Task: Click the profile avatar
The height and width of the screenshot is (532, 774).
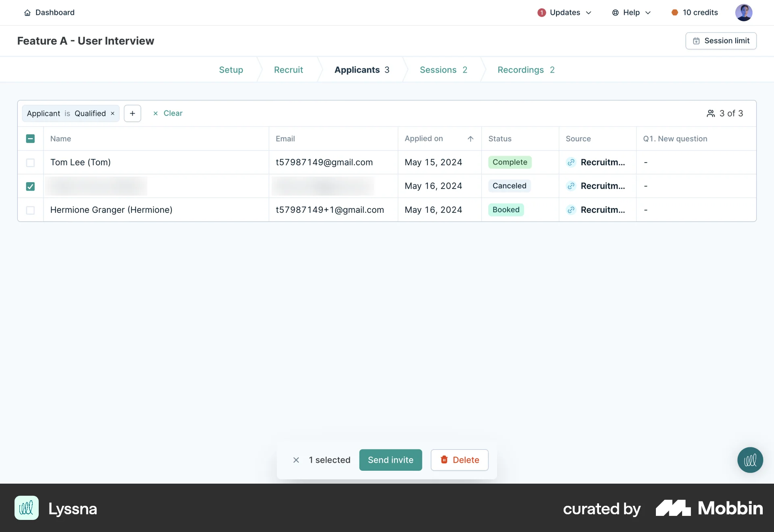Action: pyautogui.click(x=744, y=12)
